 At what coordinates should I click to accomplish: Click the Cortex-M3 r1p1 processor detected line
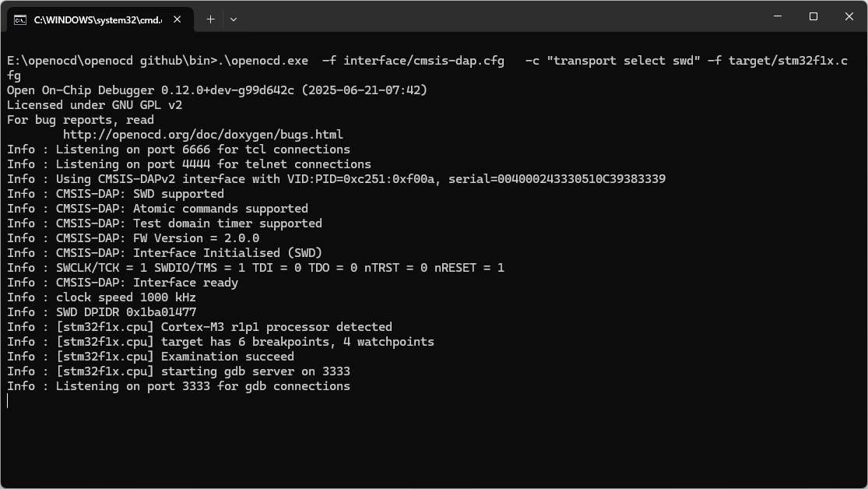coord(199,327)
